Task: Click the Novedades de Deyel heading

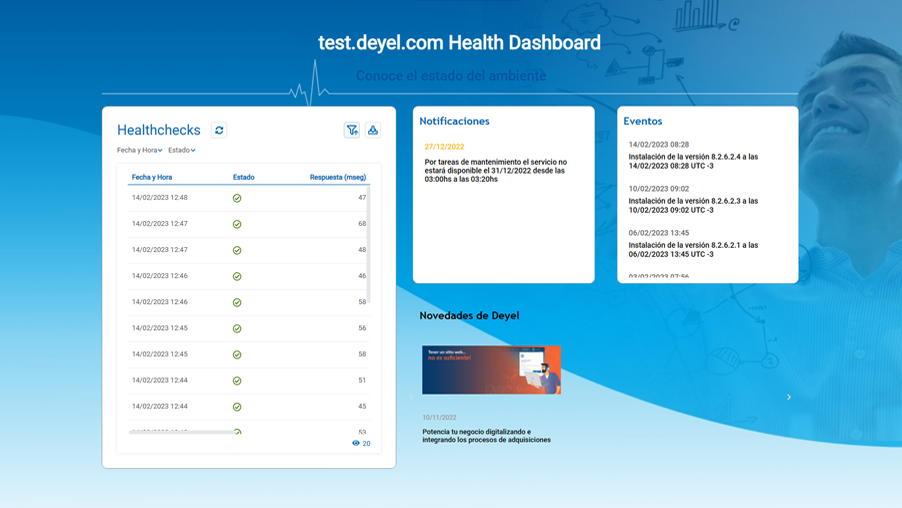Action: point(469,315)
